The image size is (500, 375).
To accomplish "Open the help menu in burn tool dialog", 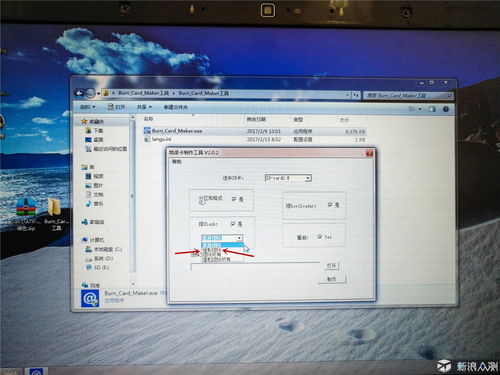I will (176, 162).
